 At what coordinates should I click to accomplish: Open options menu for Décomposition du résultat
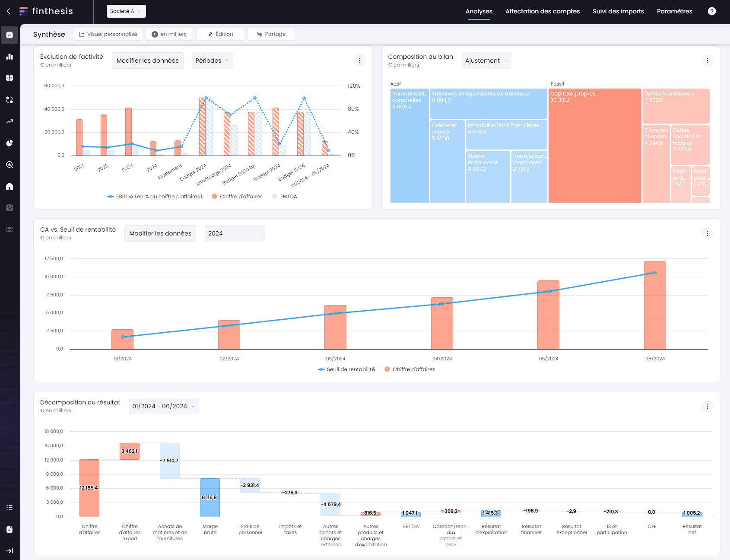pos(707,406)
